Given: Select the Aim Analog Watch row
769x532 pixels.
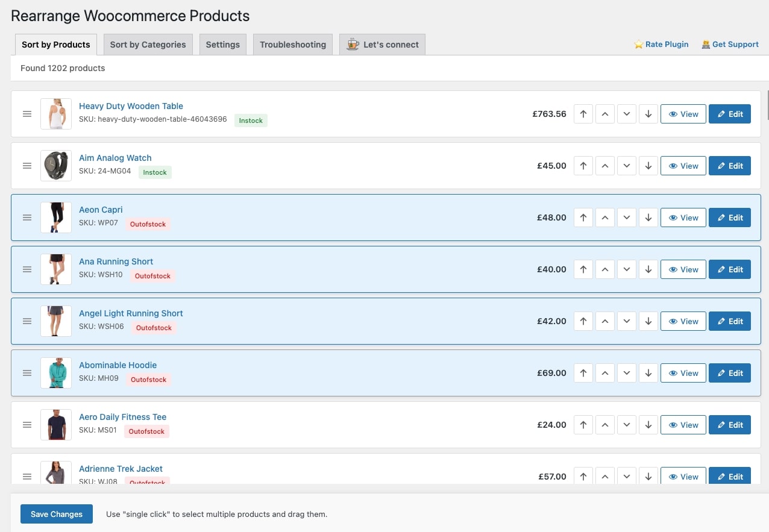Looking at the screenshot, I should (x=362, y=165).
